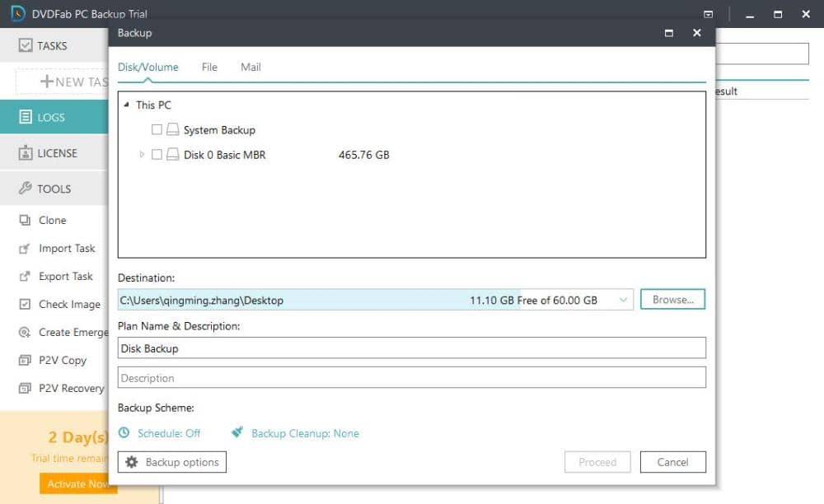
Task: Click the 465.76 GB disk size text
Action: 363,155
